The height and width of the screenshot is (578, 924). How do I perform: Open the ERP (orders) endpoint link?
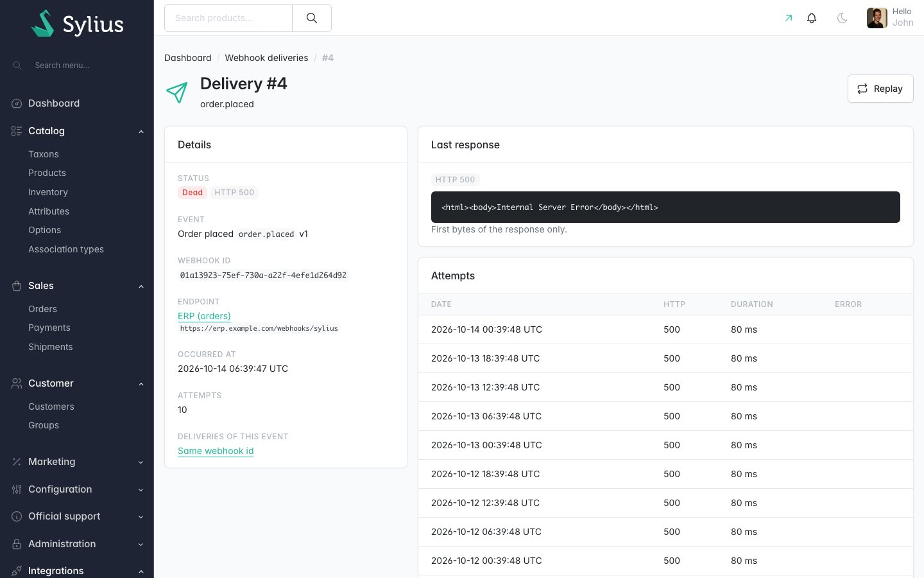[204, 316]
